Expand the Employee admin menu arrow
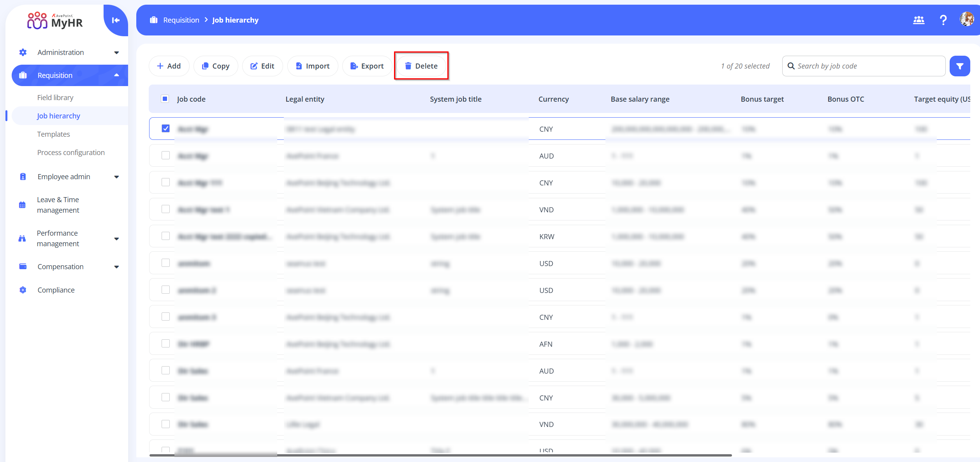 coord(116,177)
